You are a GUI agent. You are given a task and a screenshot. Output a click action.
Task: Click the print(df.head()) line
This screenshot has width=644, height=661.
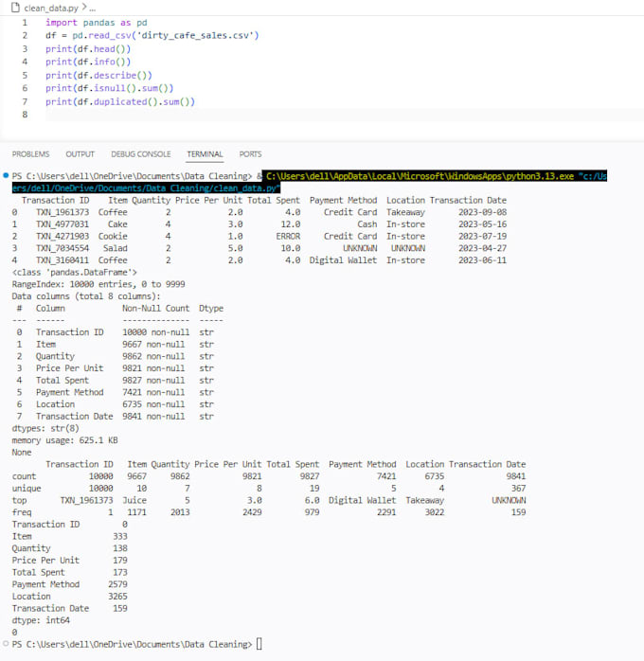pyautogui.click(x=88, y=49)
